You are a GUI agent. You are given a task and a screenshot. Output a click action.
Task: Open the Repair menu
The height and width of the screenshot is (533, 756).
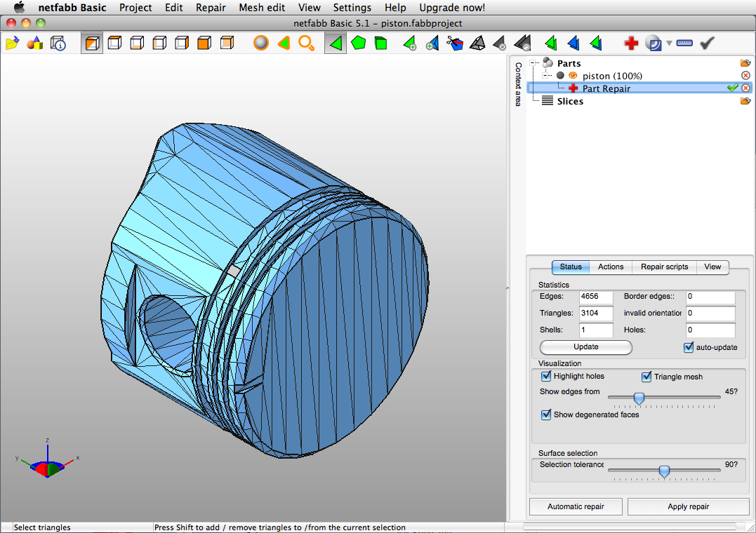[211, 8]
